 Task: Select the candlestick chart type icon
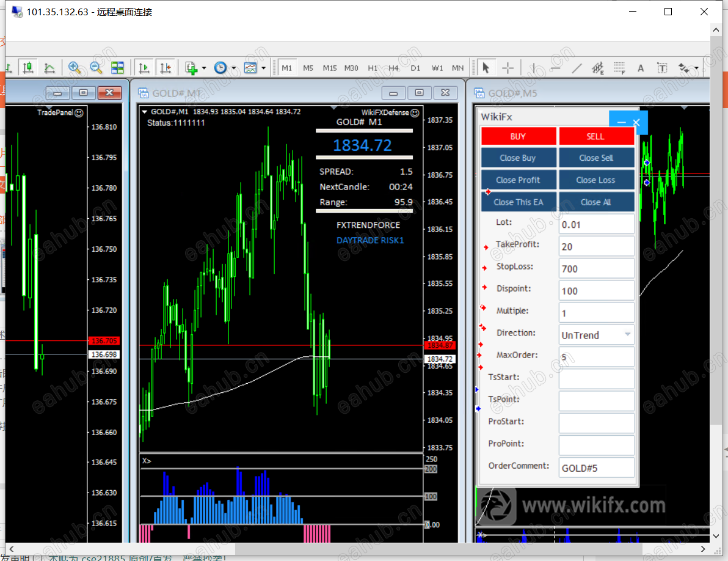(x=28, y=68)
